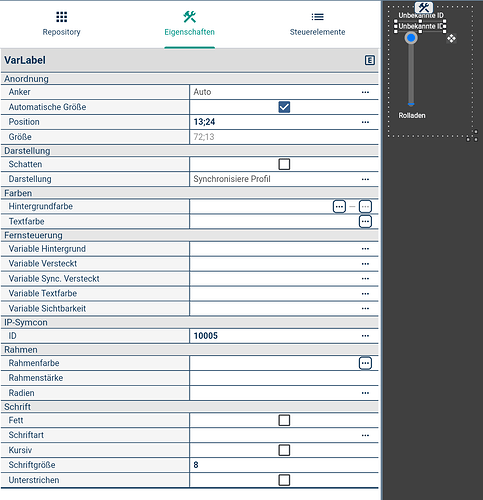Open the Radien ellipsis editor

tap(365, 393)
